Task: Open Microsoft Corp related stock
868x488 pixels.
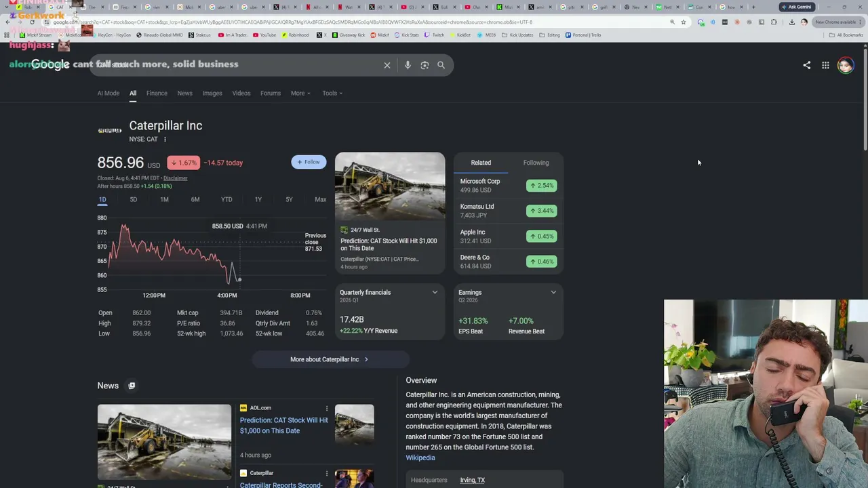Action: [x=509, y=186]
